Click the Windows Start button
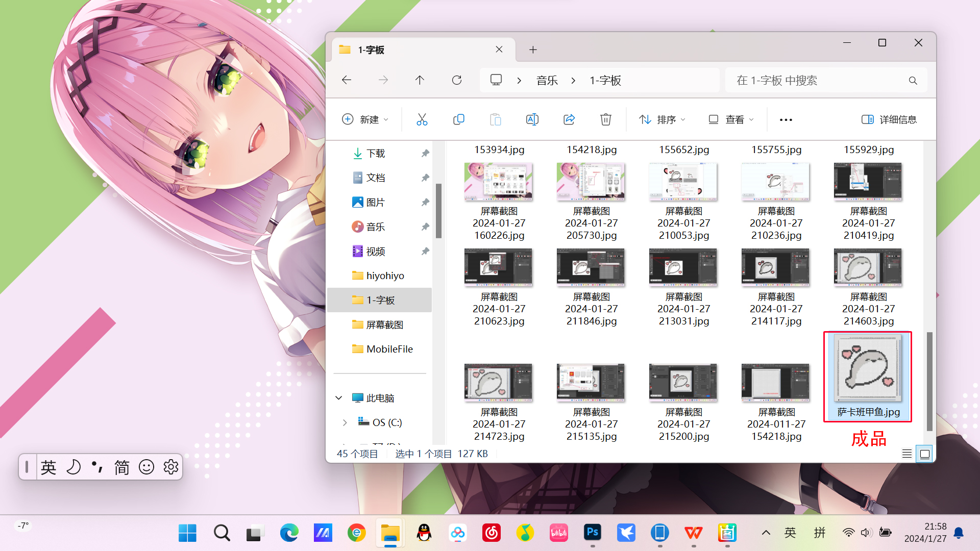 (187, 533)
